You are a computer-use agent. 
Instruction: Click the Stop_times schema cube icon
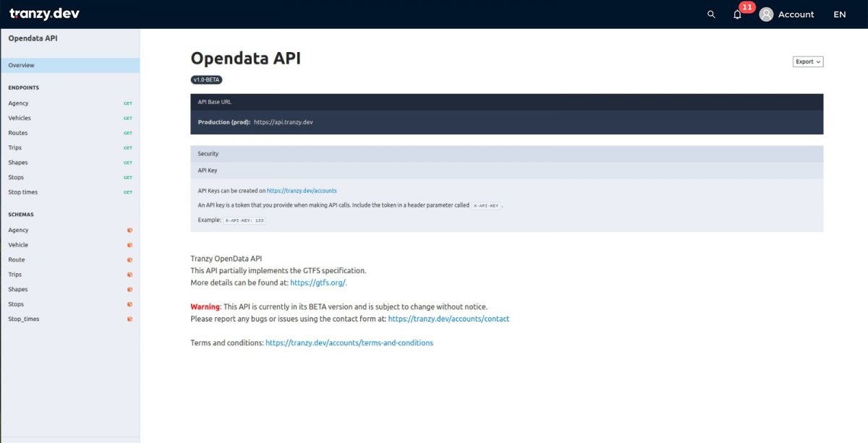pyautogui.click(x=129, y=319)
